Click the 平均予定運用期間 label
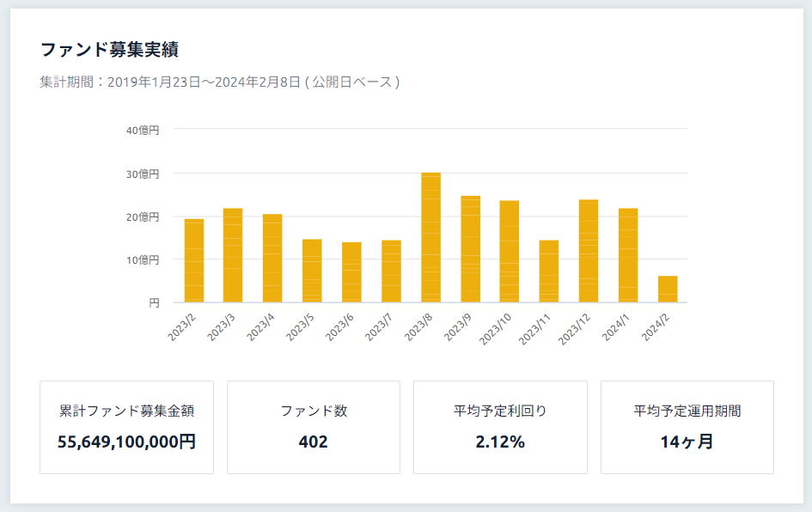 click(x=687, y=411)
